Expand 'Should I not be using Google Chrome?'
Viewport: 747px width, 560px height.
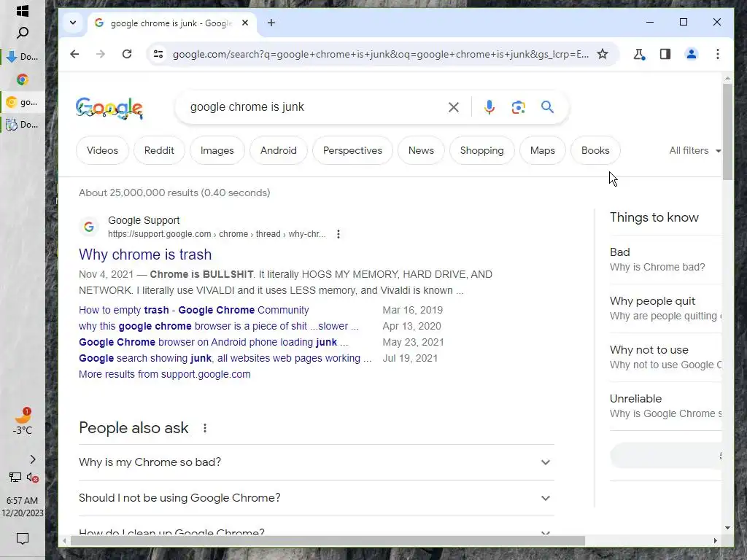(x=317, y=498)
